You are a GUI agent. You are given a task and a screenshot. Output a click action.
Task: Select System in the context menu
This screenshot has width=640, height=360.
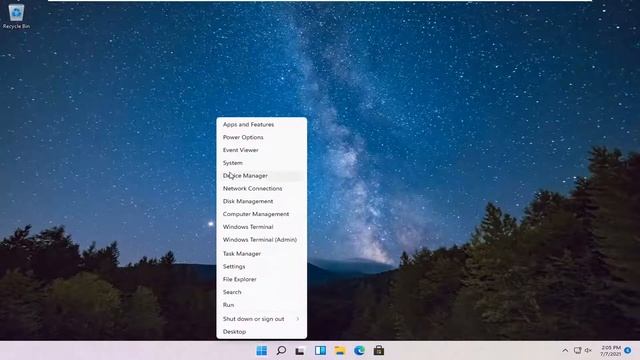click(262, 163)
